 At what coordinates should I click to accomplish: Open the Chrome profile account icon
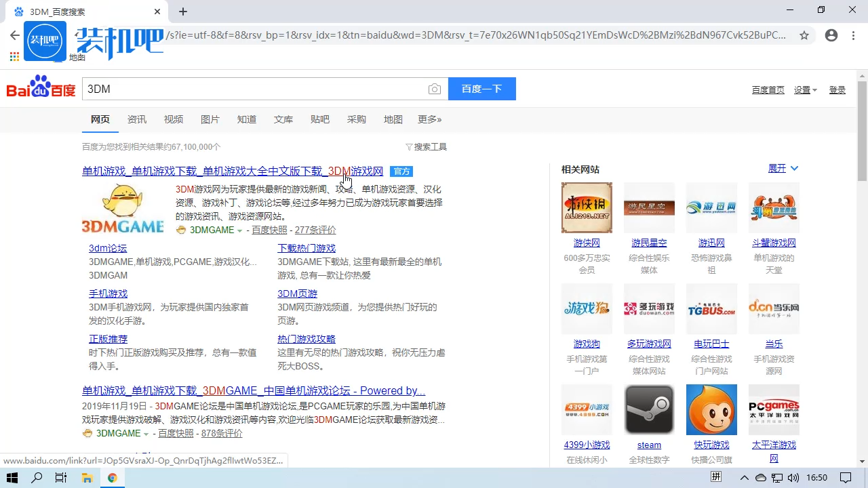point(831,35)
